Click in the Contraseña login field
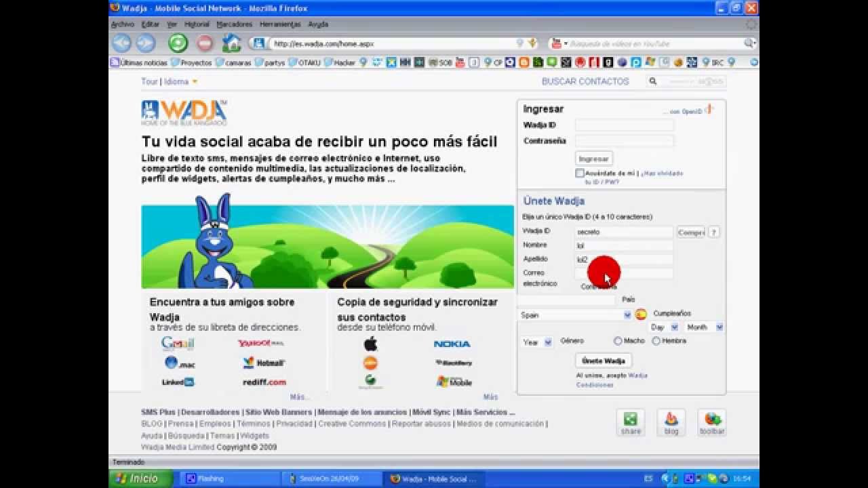Image resolution: width=868 pixels, height=488 pixels. click(x=625, y=141)
